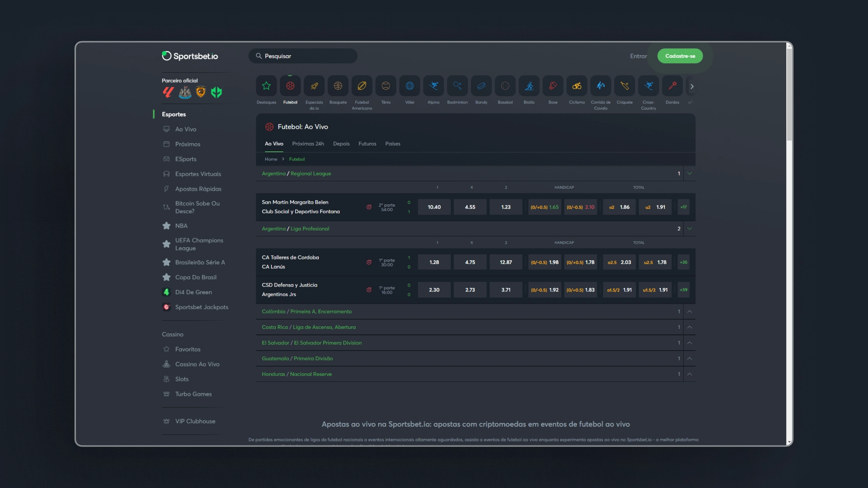Open the Depois tab

point(341,144)
